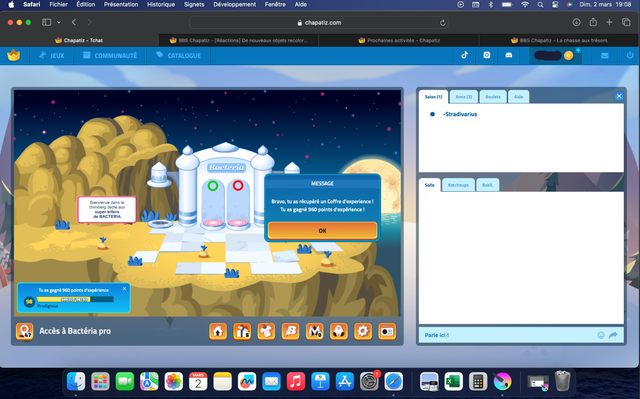Click the map location pin icon
The image size is (640, 399).
point(24,331)
